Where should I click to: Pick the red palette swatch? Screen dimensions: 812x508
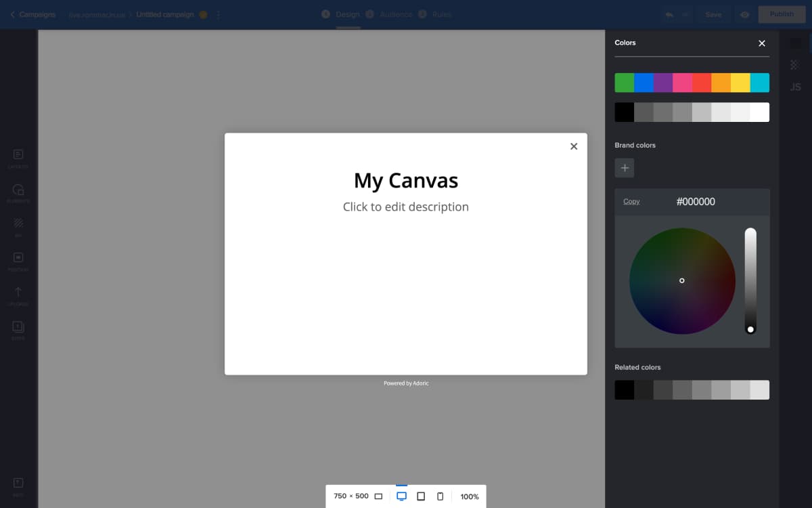coord(702,83)
